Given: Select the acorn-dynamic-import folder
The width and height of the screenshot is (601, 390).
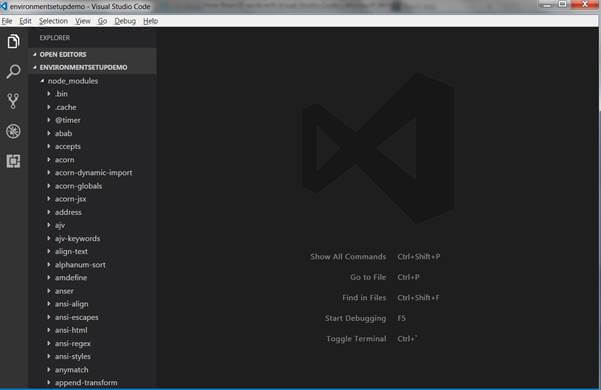Looking at the screenshot, I should pyautogui.click(x=94, y=172).
